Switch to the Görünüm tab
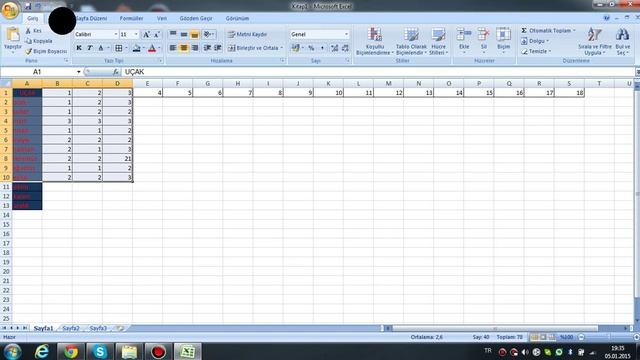This screenshot has width=640, height=360. 237,18
